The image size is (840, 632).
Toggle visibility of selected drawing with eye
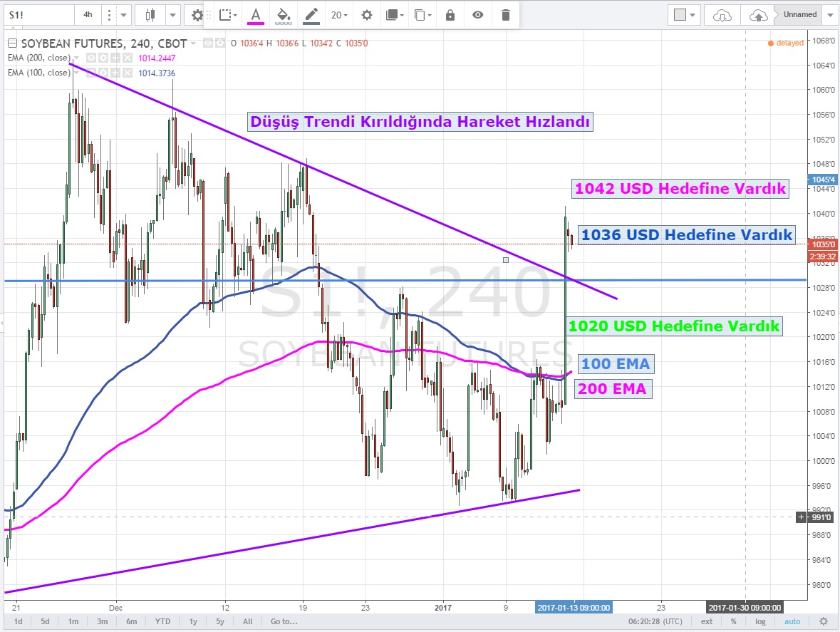[477, 14]
